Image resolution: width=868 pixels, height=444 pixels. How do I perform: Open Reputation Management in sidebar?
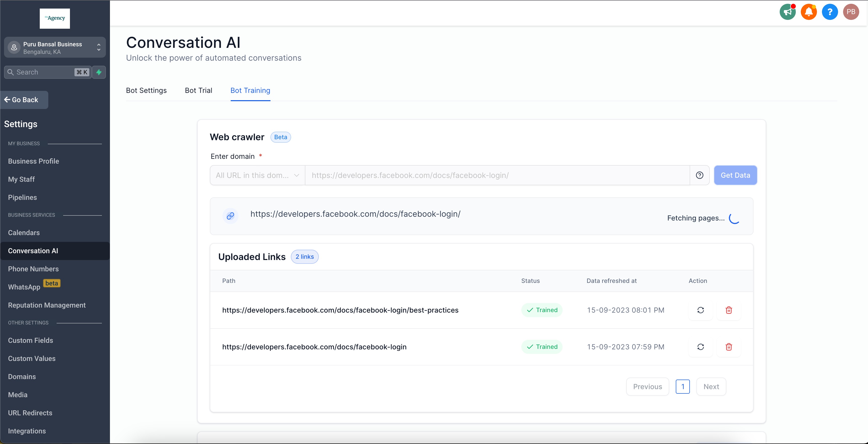click(x=47, y=305)
